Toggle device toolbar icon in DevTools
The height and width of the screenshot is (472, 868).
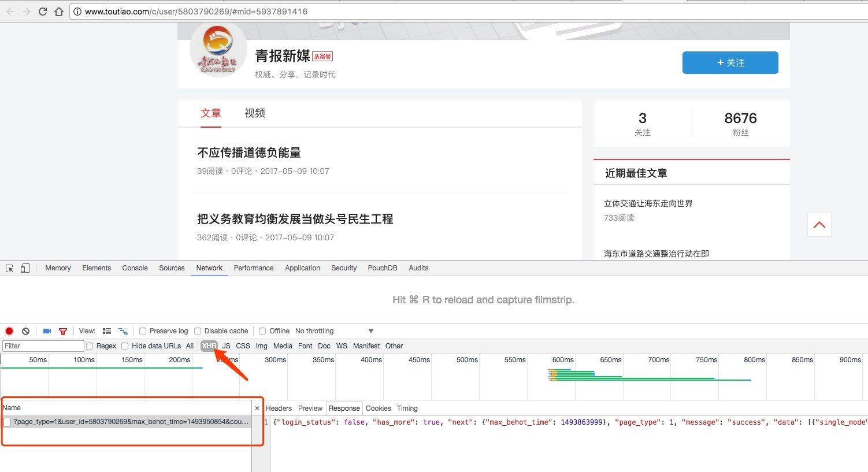(x=25, y=268)
